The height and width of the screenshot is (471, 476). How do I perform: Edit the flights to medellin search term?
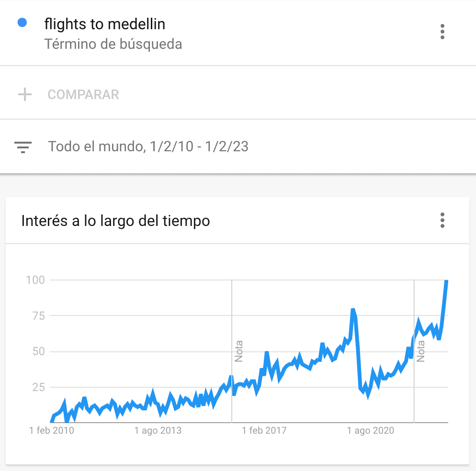tap(105, 24)
